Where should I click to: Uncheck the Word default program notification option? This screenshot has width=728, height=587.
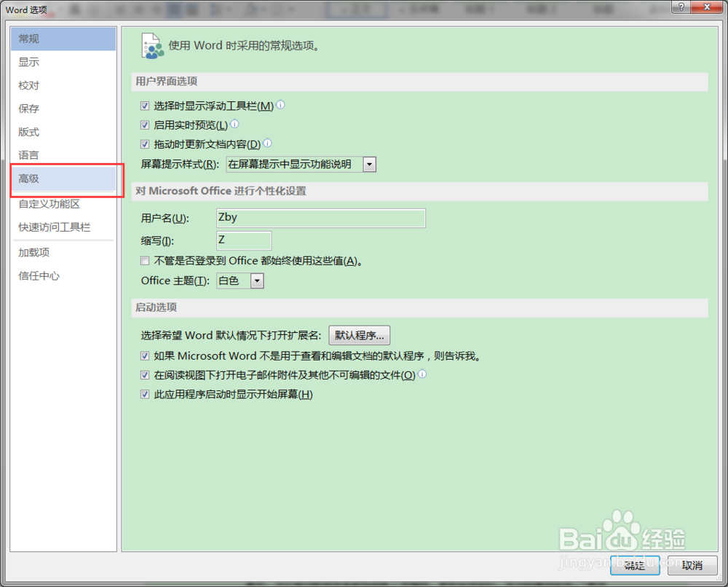coord(145,355)
